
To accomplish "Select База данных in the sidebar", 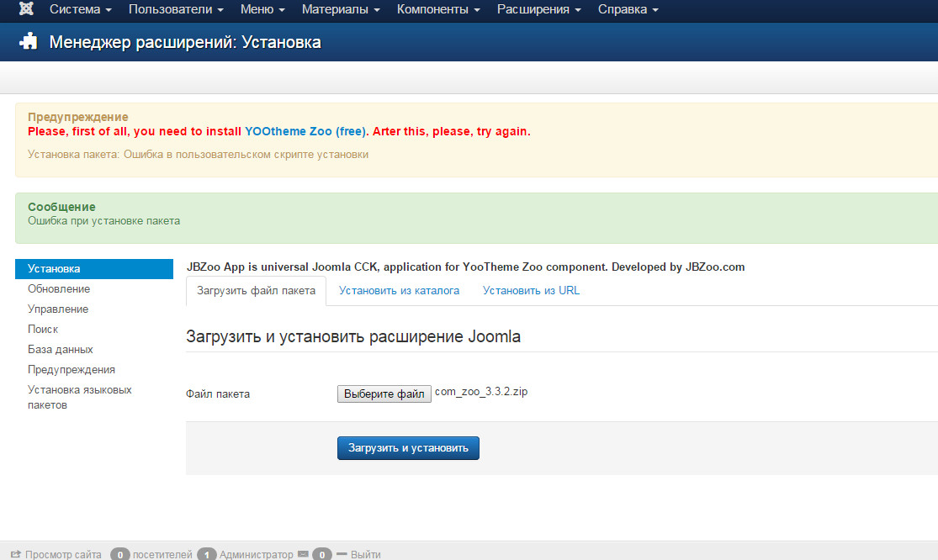I will tap(61, 349).
